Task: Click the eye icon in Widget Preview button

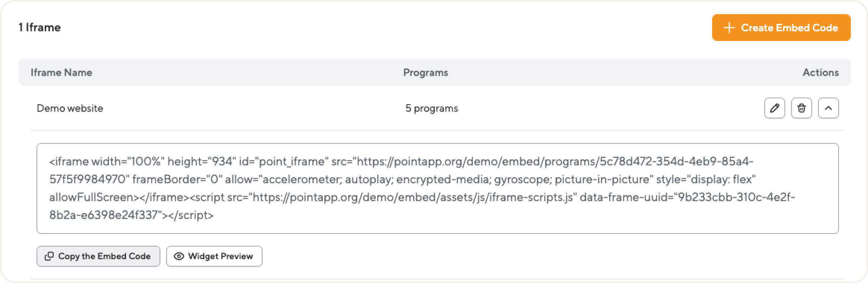Action: tap(179, 256)
